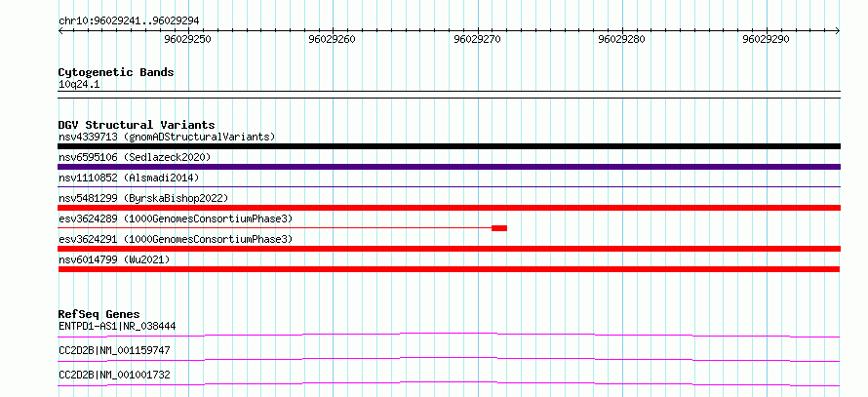This screenshot has height=397, width=868.
Task: Open gene CC2D2B|NM_001159747 label
Action: 114,350
